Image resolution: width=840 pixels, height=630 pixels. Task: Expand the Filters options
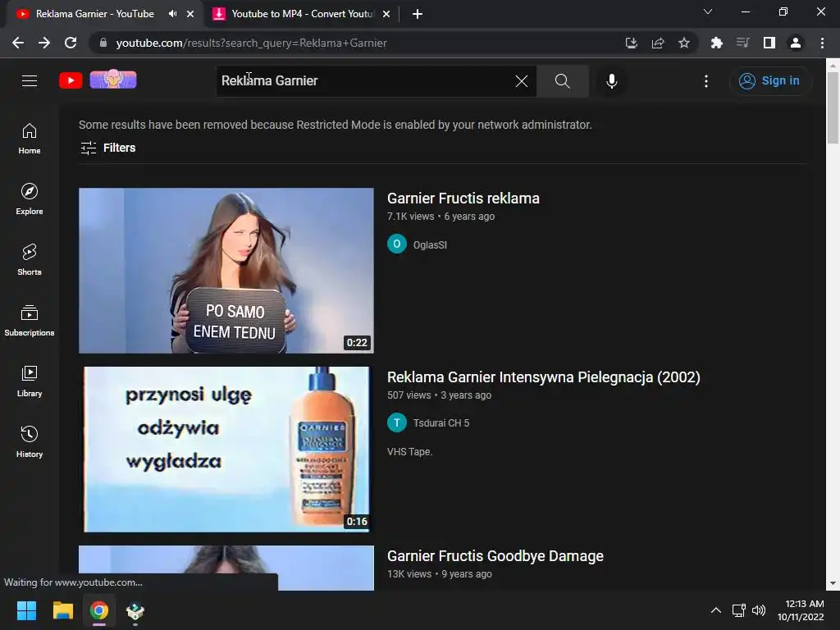[x=107, y=148]
